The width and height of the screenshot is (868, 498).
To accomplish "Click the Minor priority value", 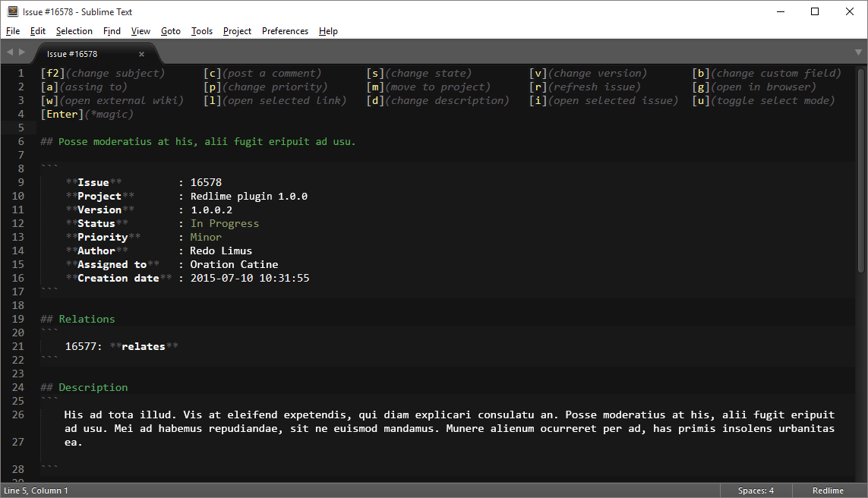I will point(206,238).
